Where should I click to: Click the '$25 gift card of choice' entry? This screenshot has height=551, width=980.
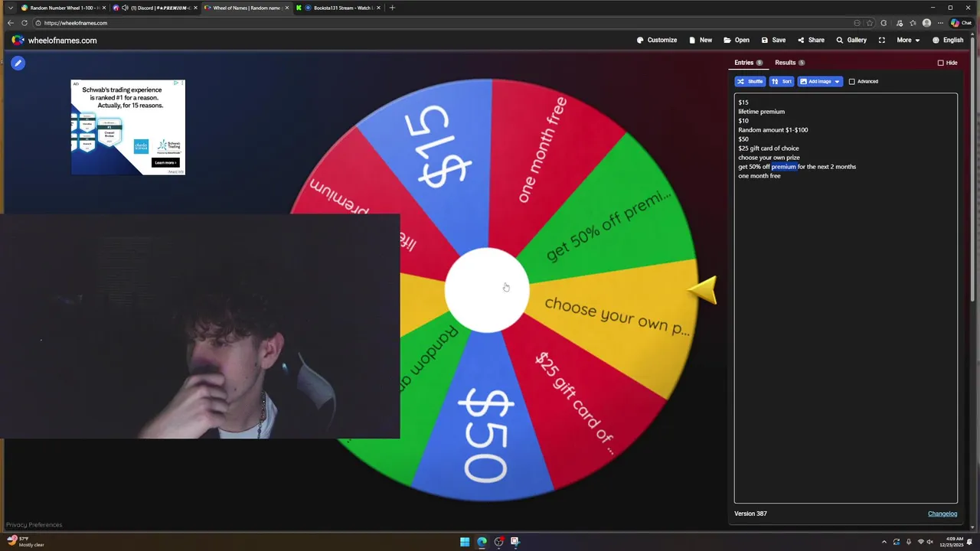[768, 148]
